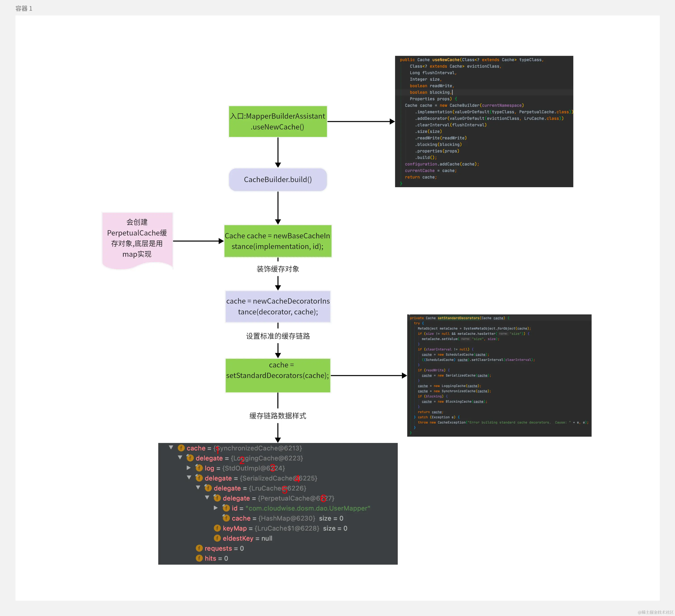Viewport: 675px width, 616px height.
Task: Click the MapperBuilderAssistant.useNewCache() entry box
Action: pyautogui.click(x=278, y=121)
